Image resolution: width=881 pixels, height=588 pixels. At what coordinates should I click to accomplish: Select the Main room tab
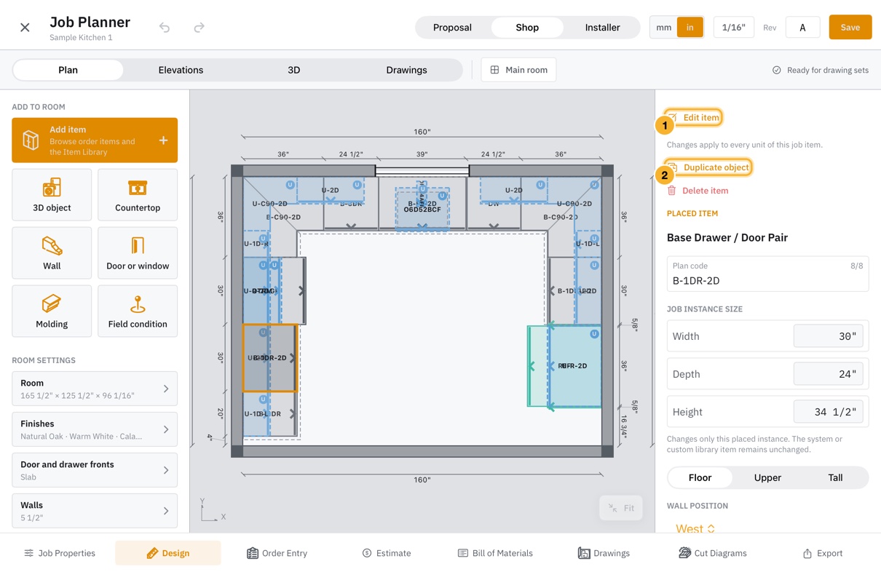click(x=518, y=70)
